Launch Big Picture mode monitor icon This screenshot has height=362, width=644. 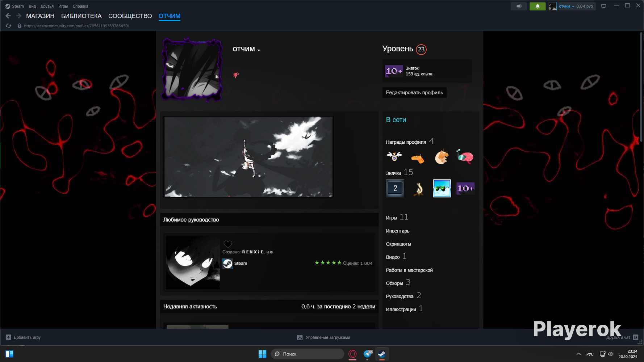tap(603, 6)
